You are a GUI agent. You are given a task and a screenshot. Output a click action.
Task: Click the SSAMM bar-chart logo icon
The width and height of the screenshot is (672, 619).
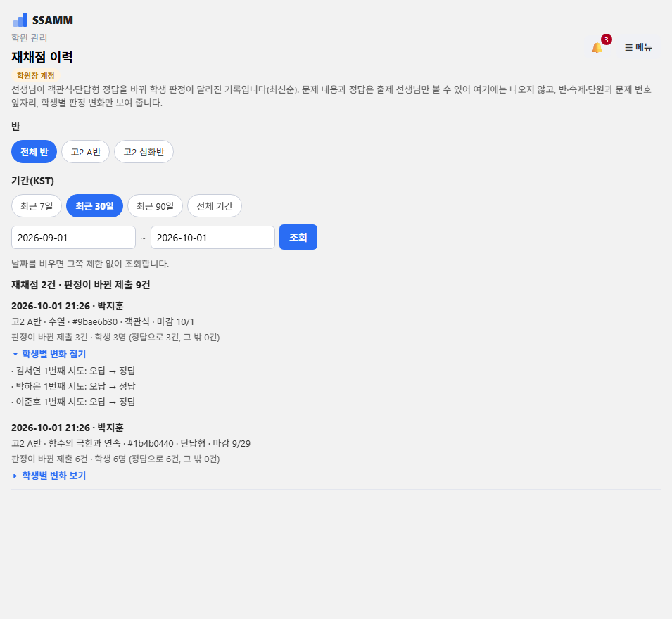click(x=20, y=20)
